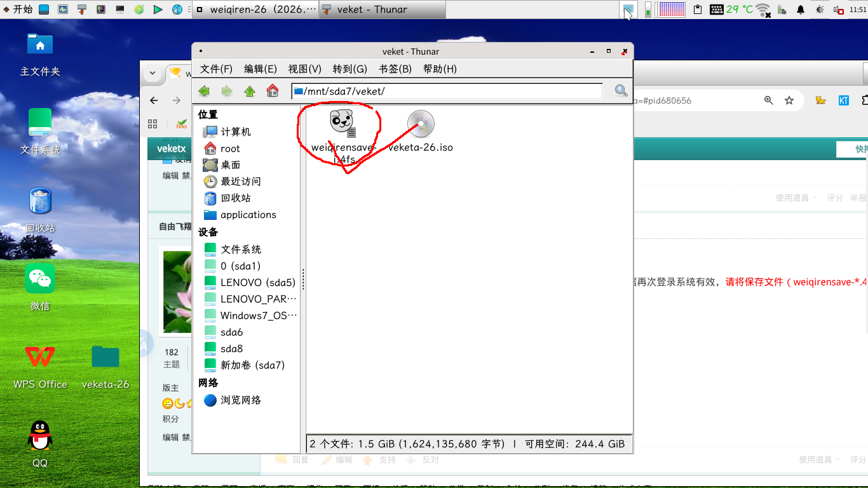Open the 视图(V) menu in Thunar

(305, 69)
